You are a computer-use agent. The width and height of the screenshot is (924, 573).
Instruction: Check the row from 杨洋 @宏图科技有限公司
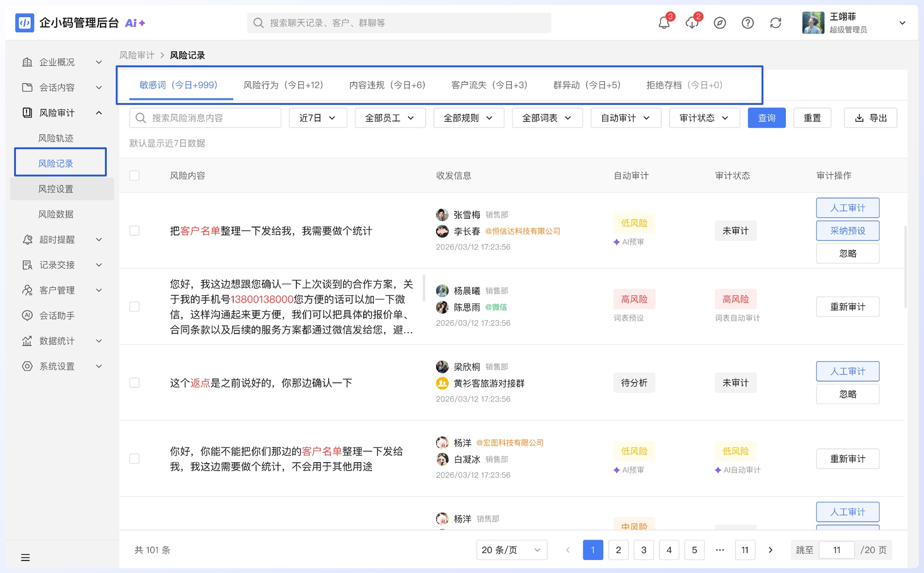(x=135, y=458)
